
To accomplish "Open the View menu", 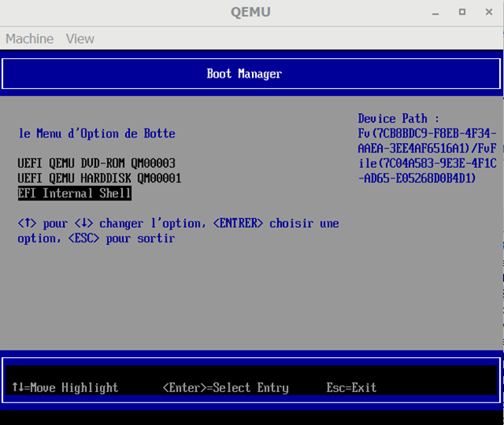I will tap(80, 39).
